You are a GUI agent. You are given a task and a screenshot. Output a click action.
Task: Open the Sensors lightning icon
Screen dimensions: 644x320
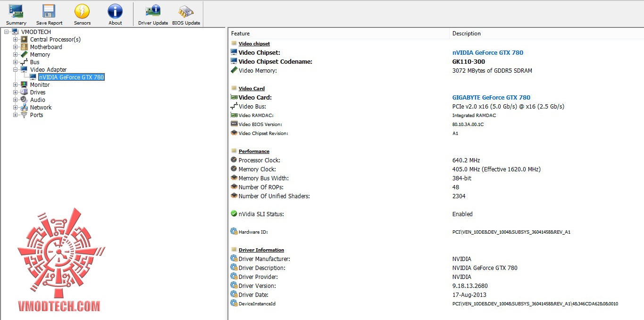[82, 11]
